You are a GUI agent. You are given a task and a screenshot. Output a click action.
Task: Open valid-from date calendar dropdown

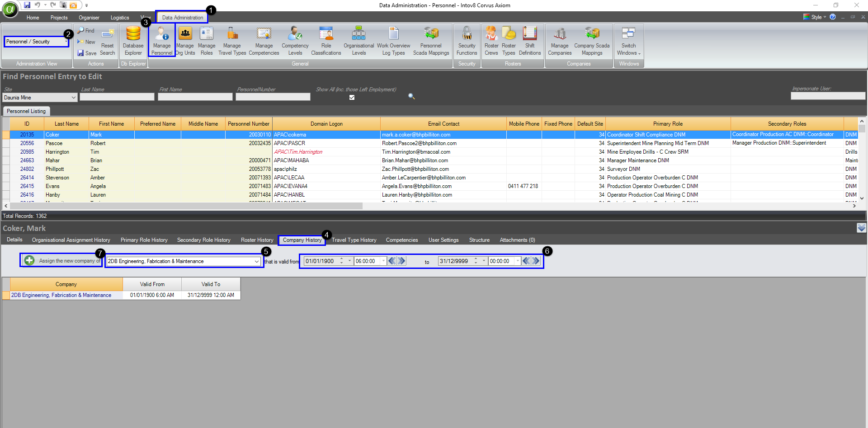pyautogui.click(x=349, y=261)
